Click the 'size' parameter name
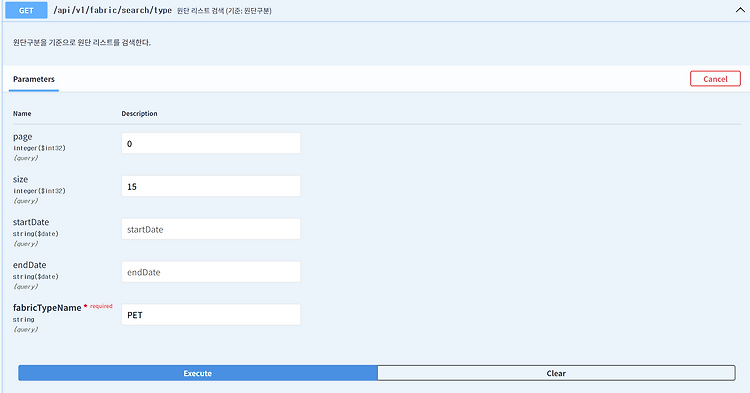The height and width of the screenshot is (393, 750). [21, 179]
